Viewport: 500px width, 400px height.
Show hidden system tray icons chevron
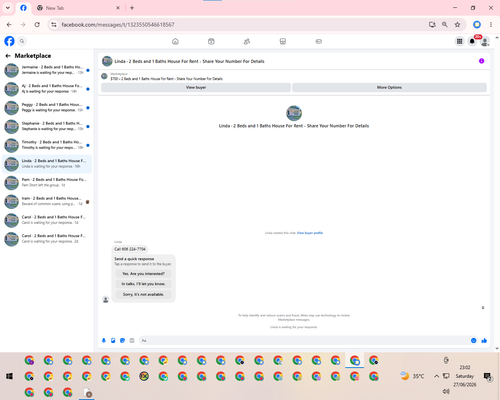(x=436, y=376)
